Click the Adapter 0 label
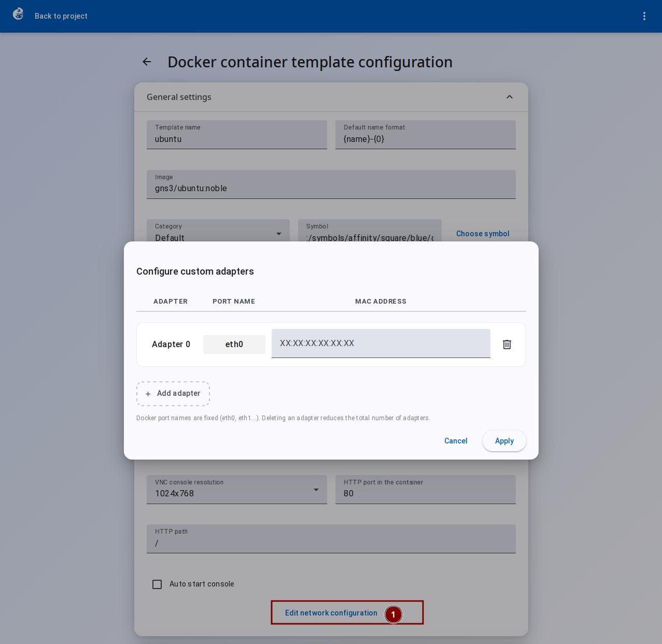Viewport: 662px width, 644px height. pos(171,345)
